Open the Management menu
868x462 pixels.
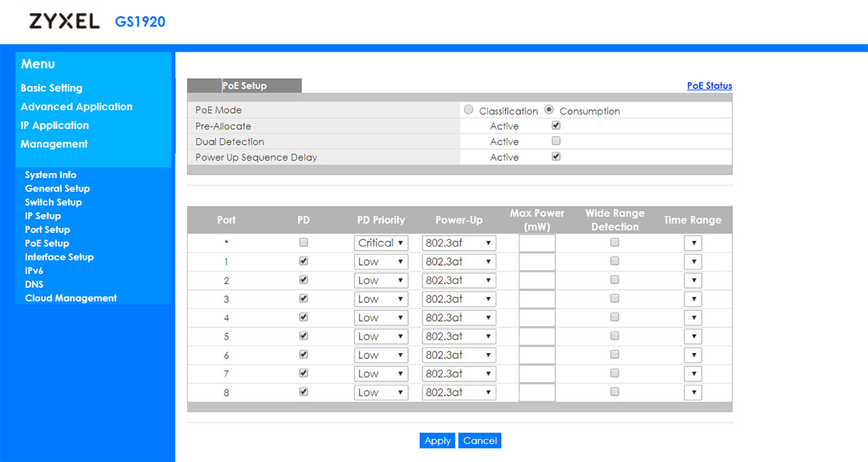(x=54, y=144)
